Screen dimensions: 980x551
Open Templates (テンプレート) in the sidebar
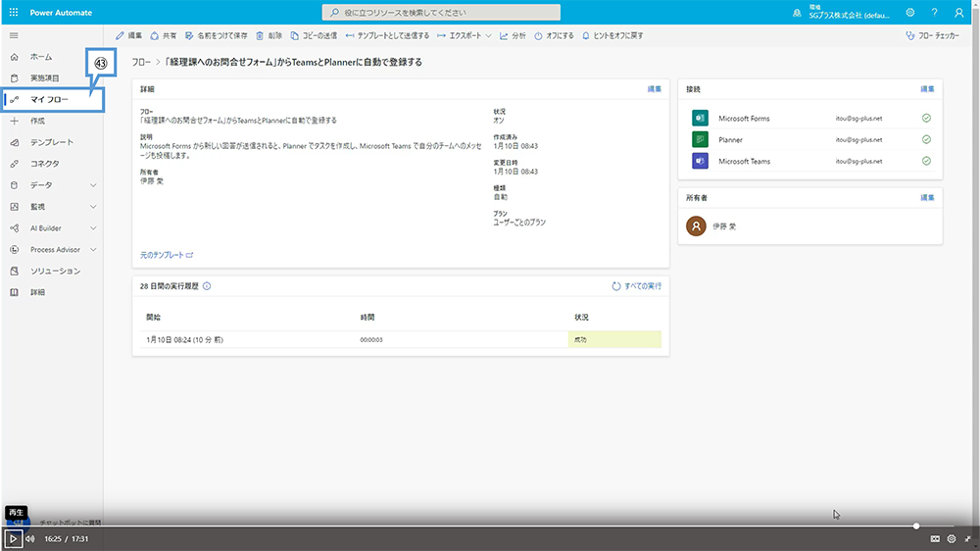53,142
